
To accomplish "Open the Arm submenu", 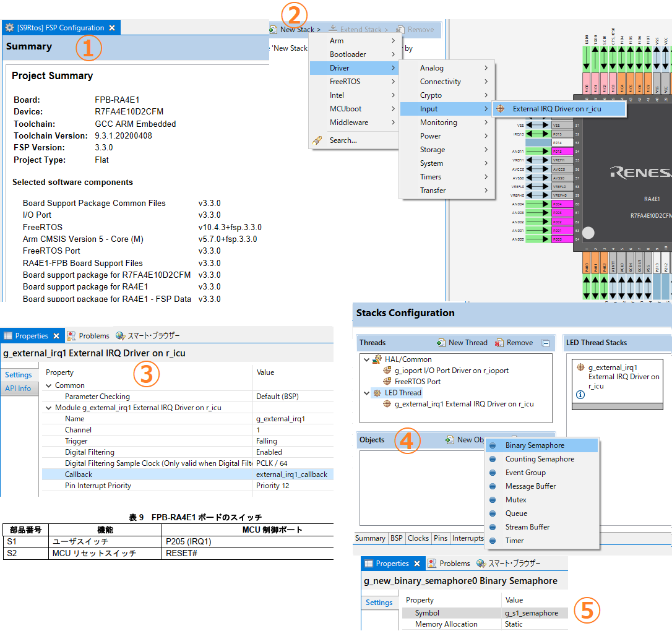I will 354,41.
